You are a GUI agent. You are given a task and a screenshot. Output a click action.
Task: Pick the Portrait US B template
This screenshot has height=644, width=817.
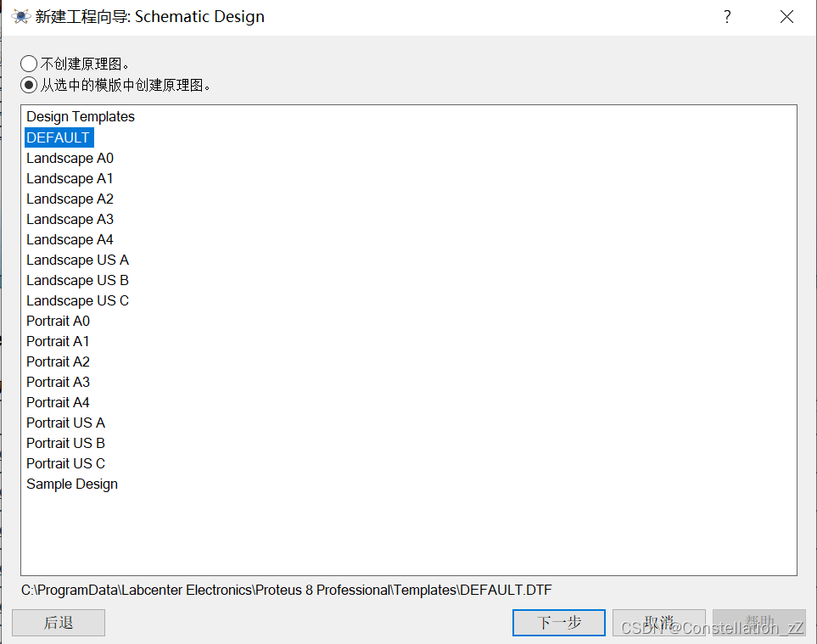click(x=65, y=442)
